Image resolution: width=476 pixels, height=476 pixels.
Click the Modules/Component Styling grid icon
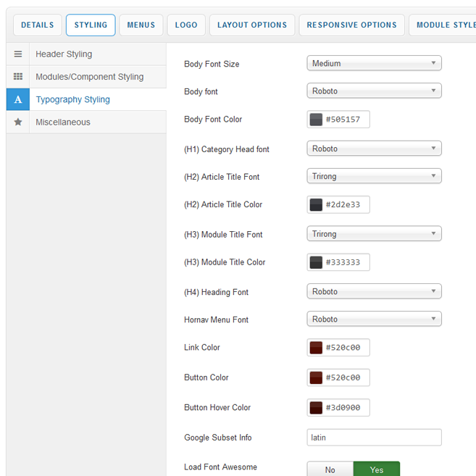(x=18, y=77)
